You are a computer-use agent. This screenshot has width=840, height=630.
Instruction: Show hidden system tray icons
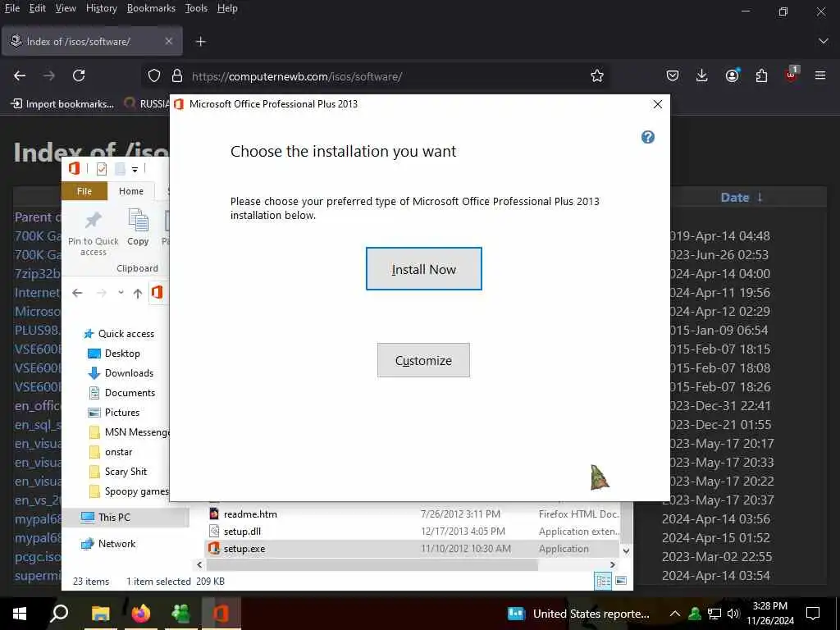[x=675, y=614]
